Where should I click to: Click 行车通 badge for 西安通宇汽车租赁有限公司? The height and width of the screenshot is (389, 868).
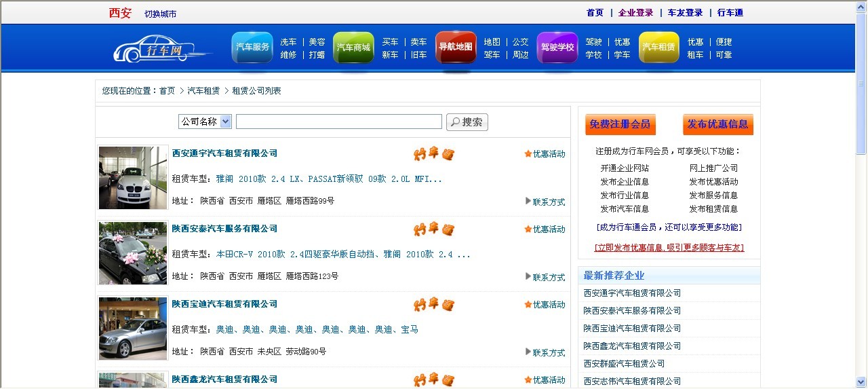point(434,154)
